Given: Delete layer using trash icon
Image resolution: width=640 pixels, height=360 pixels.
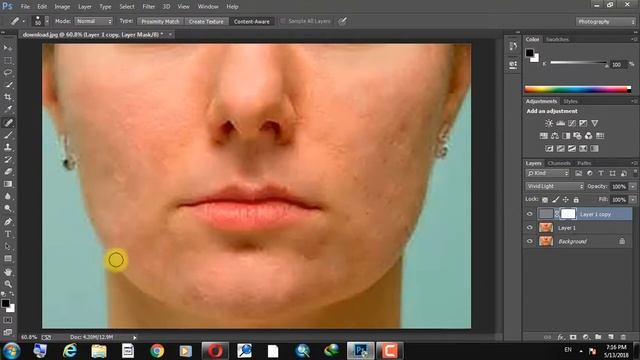Looking at the screenshot, I should pos(623,337).
